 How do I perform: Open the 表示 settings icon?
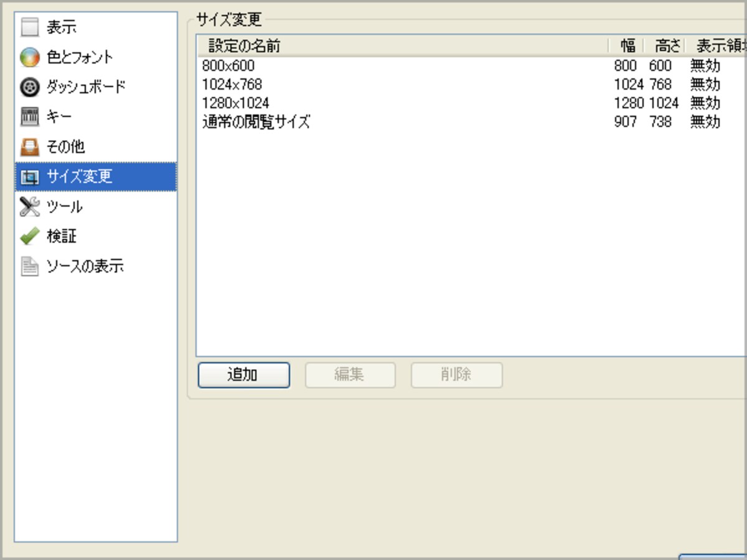29,28
